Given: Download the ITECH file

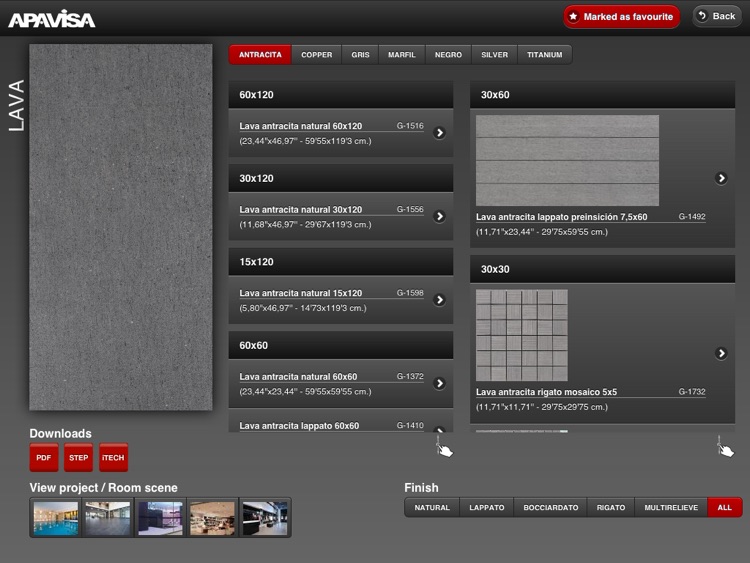Looking at the screenshot, I should click(x=113, y=458).
